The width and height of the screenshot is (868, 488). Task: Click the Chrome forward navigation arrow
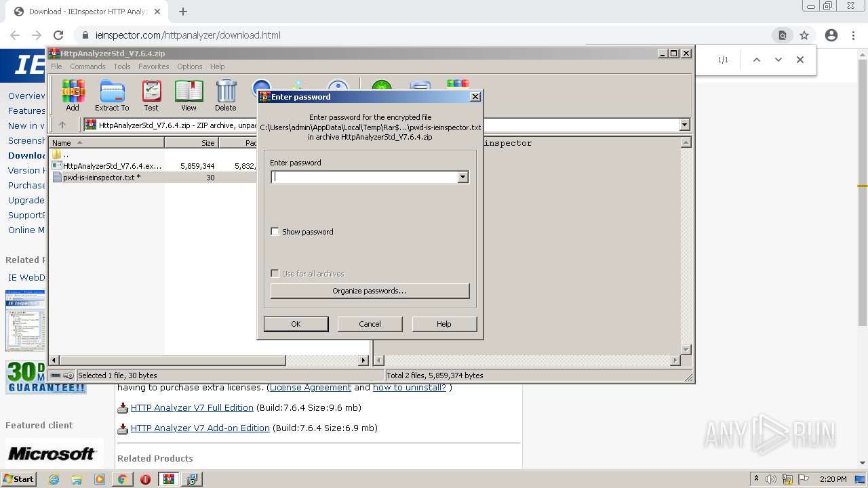point(37,35)
